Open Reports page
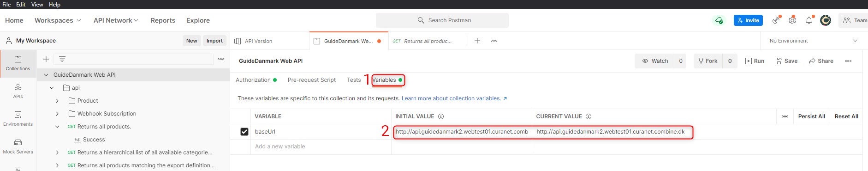This screenshot has height=171, width=868. [163, 20]
